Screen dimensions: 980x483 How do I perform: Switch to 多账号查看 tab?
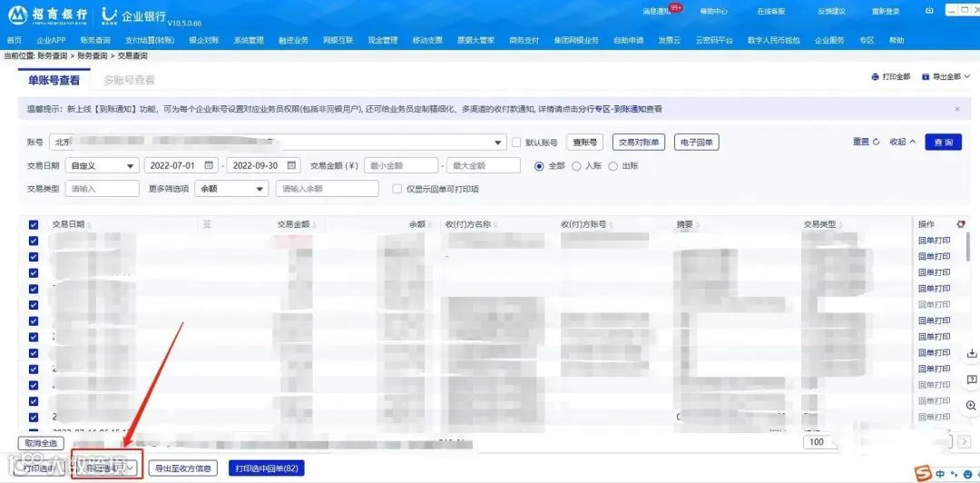click(x=129, y=80)
